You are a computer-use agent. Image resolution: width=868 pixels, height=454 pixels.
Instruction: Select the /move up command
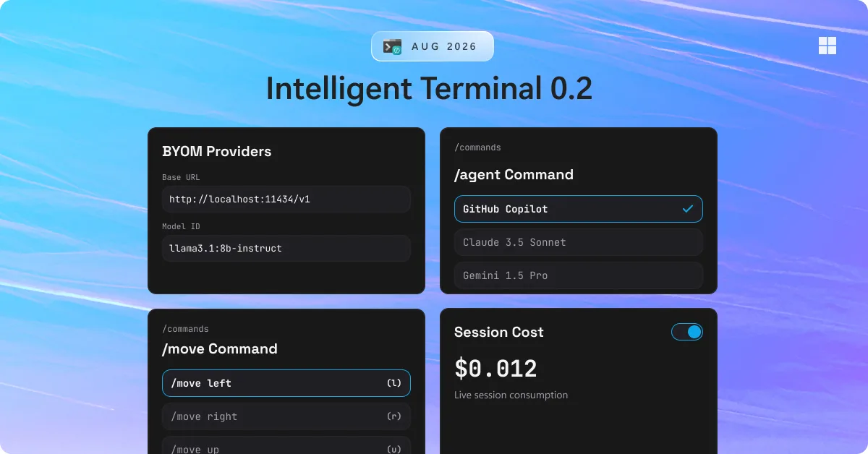click(286, 445)
